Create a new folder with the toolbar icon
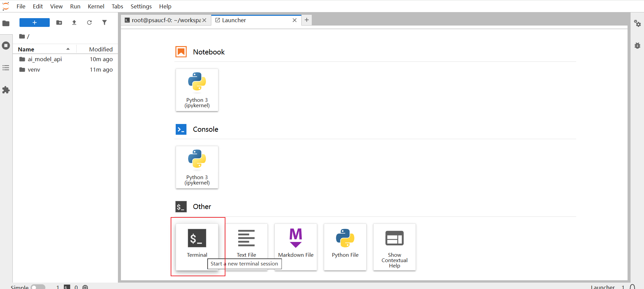This screenshot has width=644, height=289. 59,23
